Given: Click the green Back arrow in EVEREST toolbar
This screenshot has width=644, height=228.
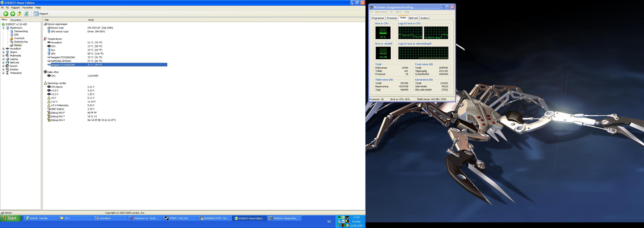Looking at the screenshot, I should pos(6,14).
